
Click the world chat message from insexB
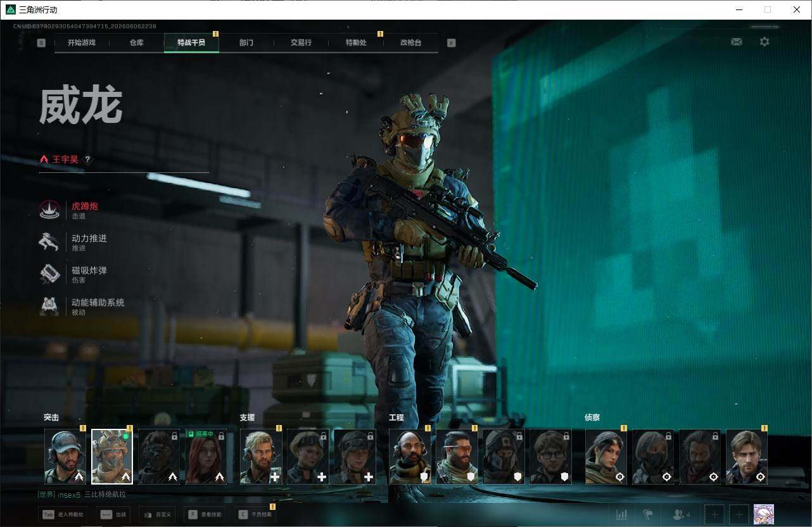[82, 494]
